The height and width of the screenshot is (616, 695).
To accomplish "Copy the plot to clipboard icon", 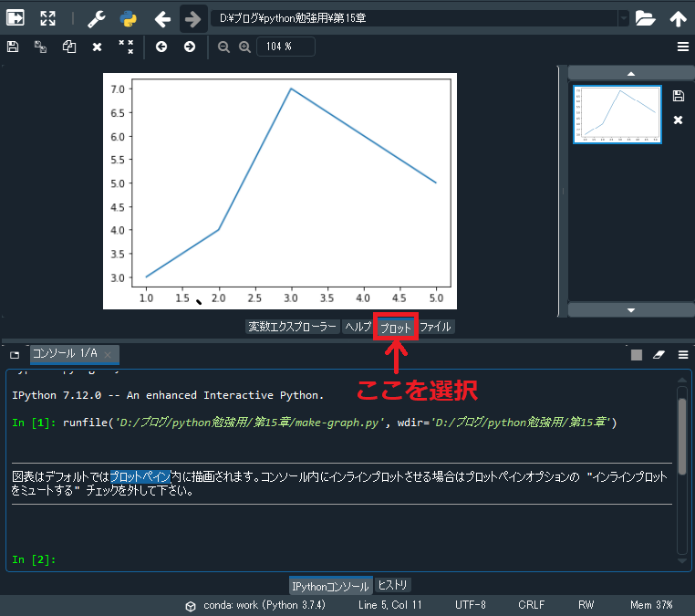I will (69, 47).
